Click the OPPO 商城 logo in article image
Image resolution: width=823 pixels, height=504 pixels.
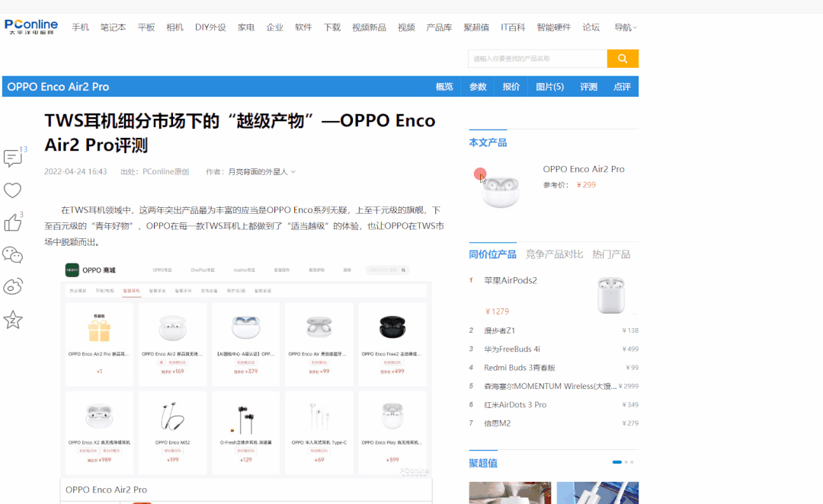pyautogui.click(x=90, y=270)
